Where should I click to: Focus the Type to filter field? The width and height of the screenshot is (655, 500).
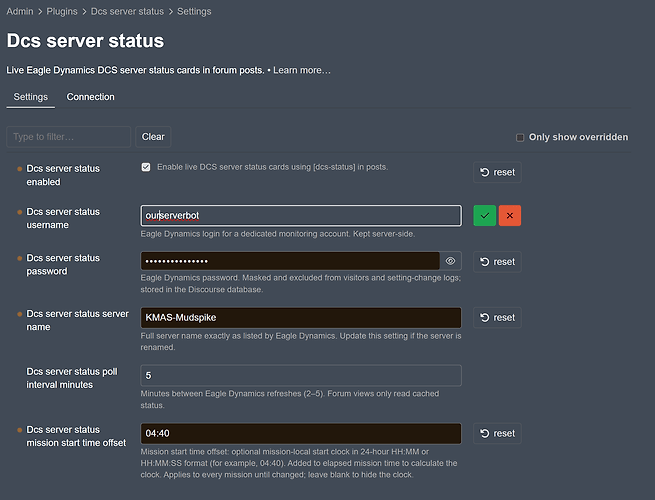(69, 137)
